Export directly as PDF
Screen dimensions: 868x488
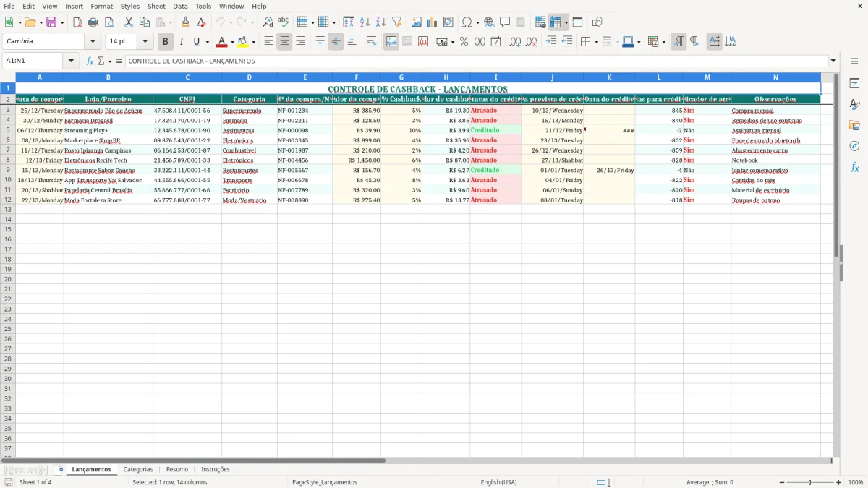point(77,22)
